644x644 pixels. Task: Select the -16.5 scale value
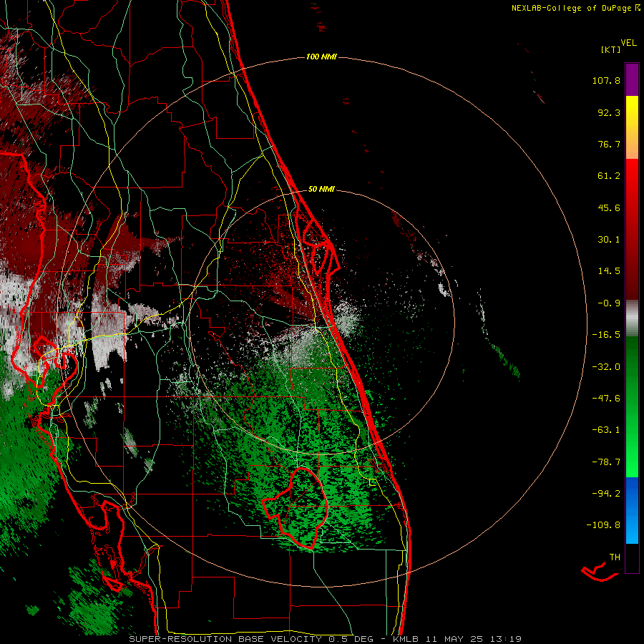point(606,335)
